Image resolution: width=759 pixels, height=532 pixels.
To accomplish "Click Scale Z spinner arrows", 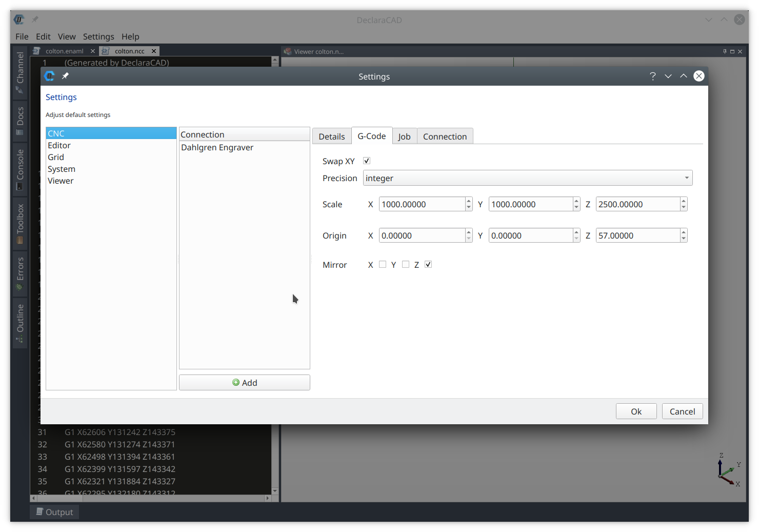I will (684, 204).
